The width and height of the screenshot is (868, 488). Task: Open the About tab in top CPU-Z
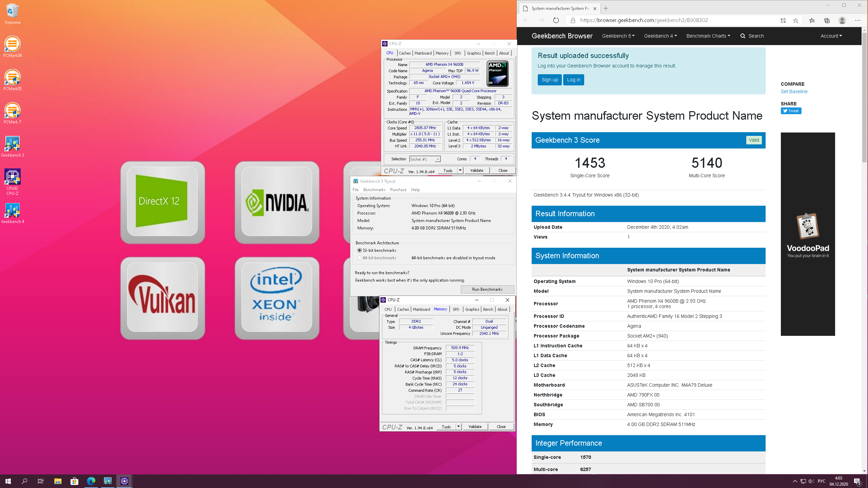[504, 53]
